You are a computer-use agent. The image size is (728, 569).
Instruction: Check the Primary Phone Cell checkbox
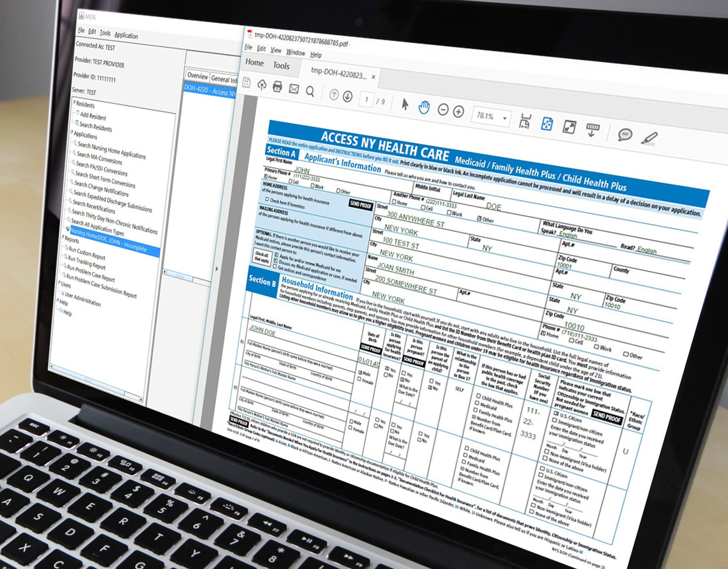pyautogui.click(x=290, y=181)
